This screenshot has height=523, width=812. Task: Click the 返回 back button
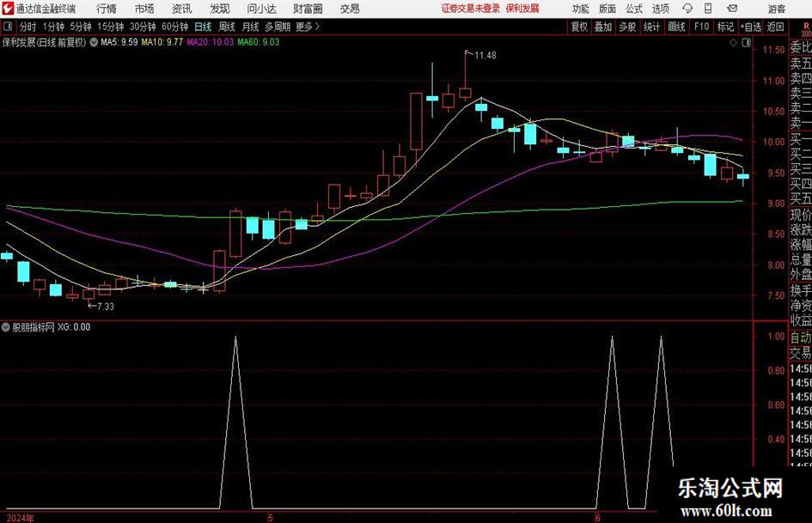tap(775, 27)
